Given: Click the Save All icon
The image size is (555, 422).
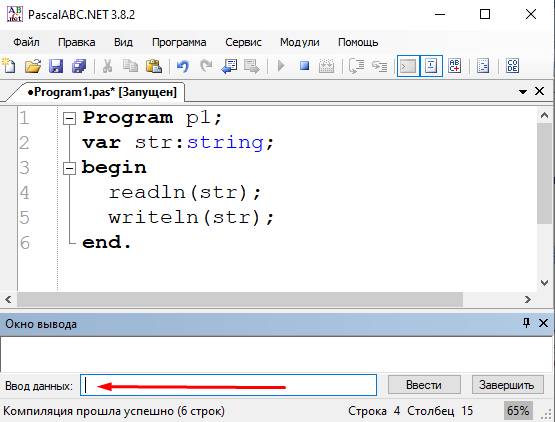Looking at the screenshot, I should (79, 66).
